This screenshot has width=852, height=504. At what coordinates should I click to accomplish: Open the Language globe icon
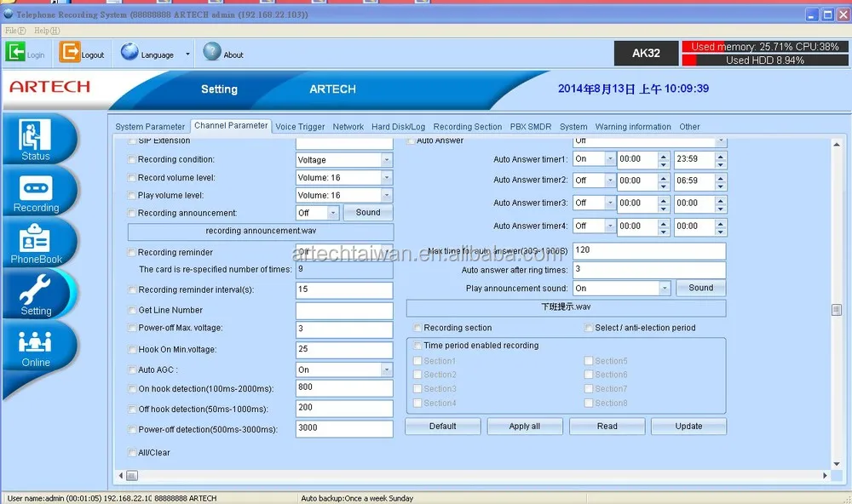[130, 52]
